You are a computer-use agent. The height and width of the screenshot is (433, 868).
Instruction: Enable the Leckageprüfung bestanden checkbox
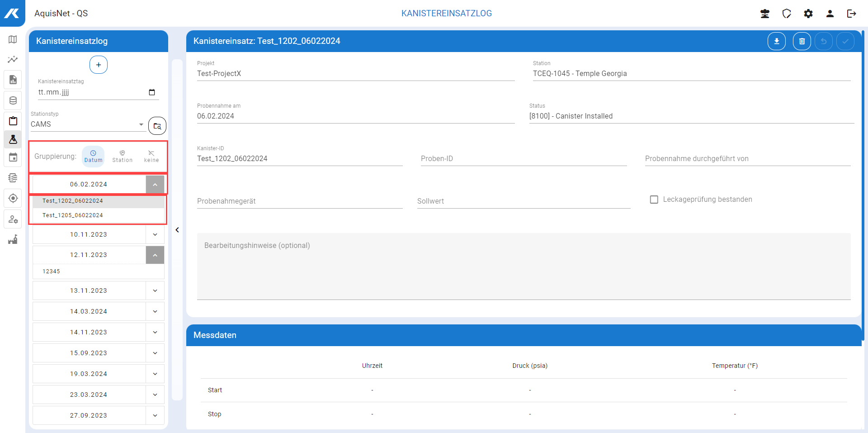click(654, 200)
